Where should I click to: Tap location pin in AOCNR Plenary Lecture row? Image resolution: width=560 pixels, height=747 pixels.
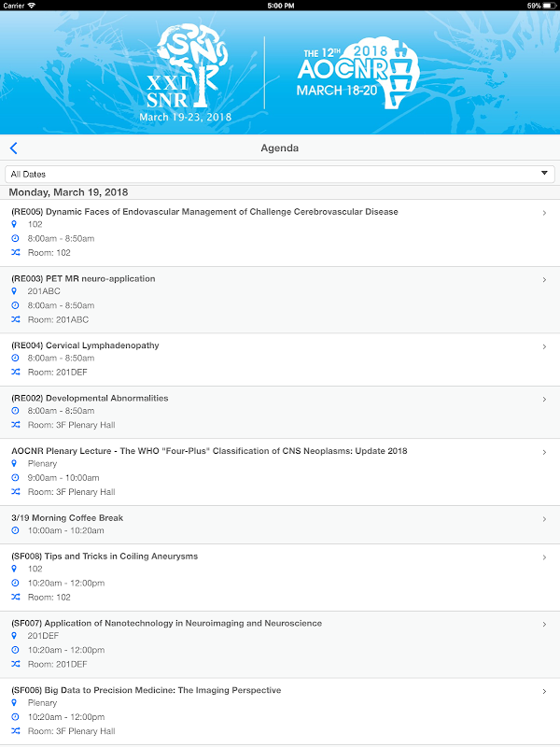[x=14, y=463]
